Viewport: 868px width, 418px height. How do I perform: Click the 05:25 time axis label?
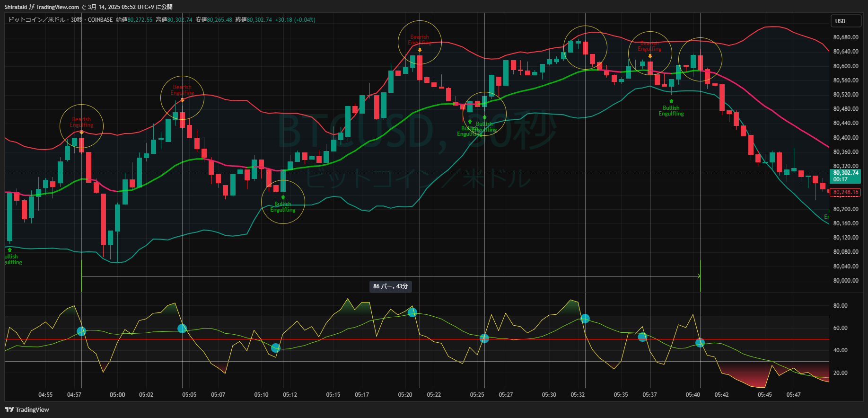(x=477, y=395)
